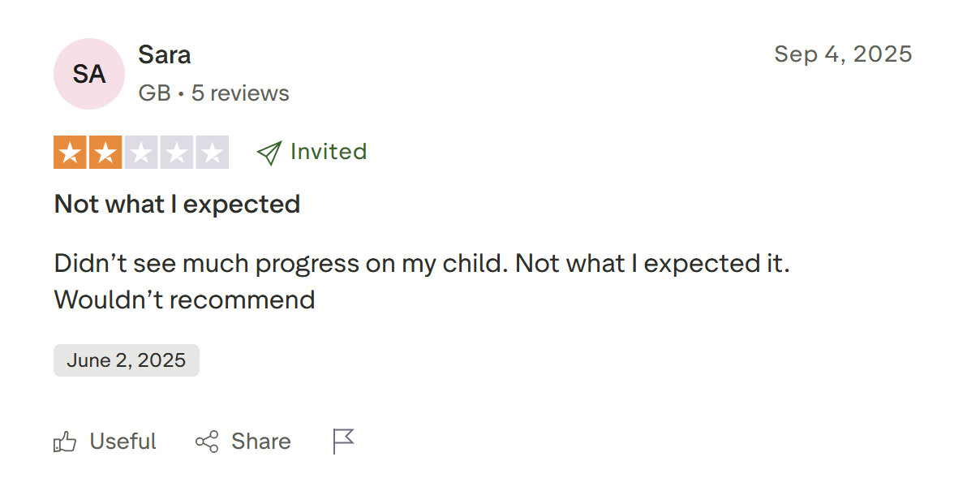980x487 pixels.
Task: Click the thumbs-up Useful icon
Action: click(x=65, y=442)
